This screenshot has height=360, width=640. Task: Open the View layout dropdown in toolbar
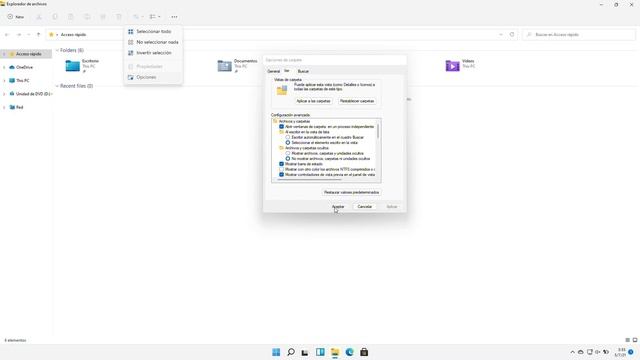(x=155, y=17)
